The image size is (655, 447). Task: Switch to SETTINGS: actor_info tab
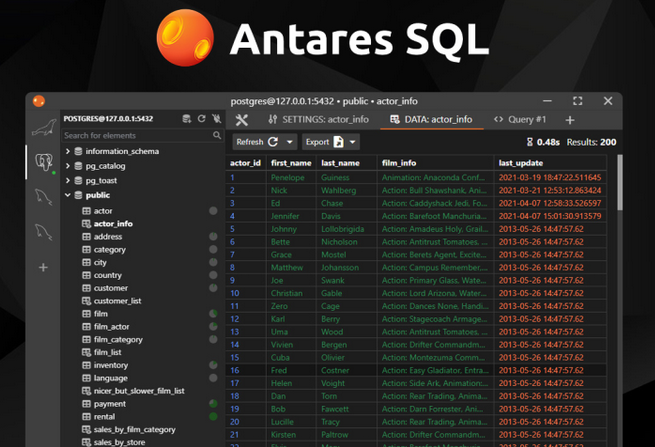[318, 120]
